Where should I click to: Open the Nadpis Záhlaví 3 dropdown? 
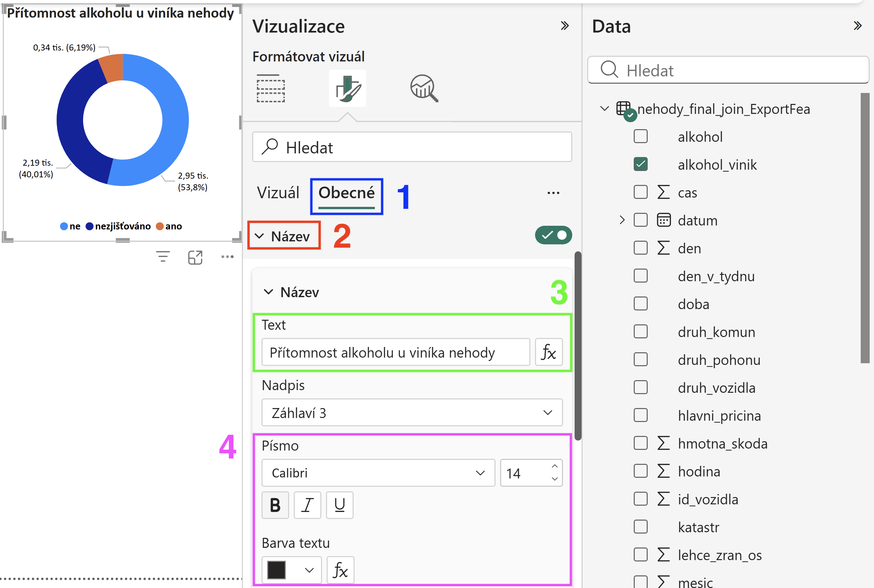412,412
